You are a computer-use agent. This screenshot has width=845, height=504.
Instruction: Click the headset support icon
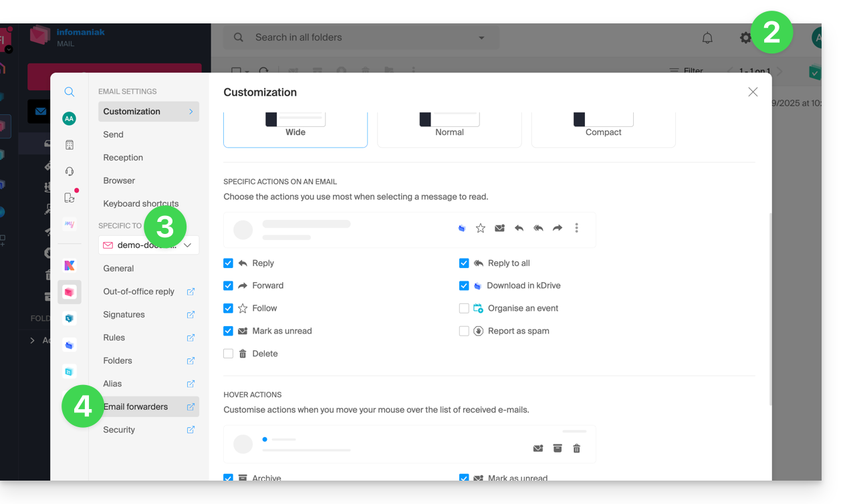point(69,171)
